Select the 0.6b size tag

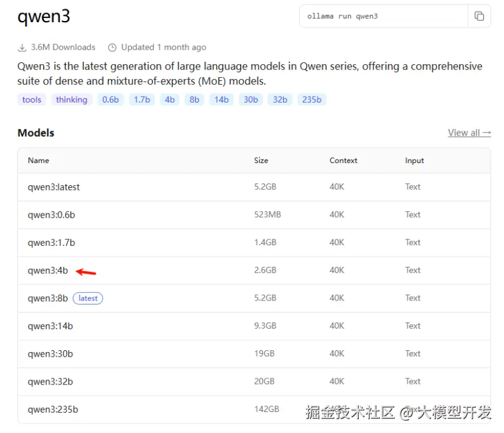point(110,100)
